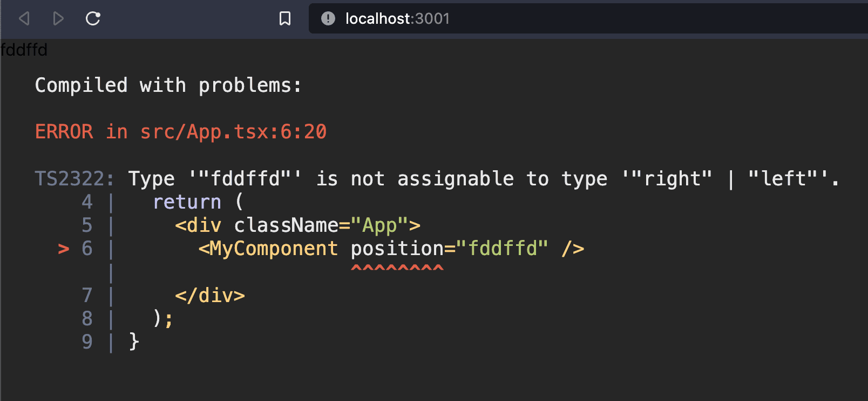Click the browser forward arrow
The height and width of the screenshot is (401, 868).
tap(58, 19)
